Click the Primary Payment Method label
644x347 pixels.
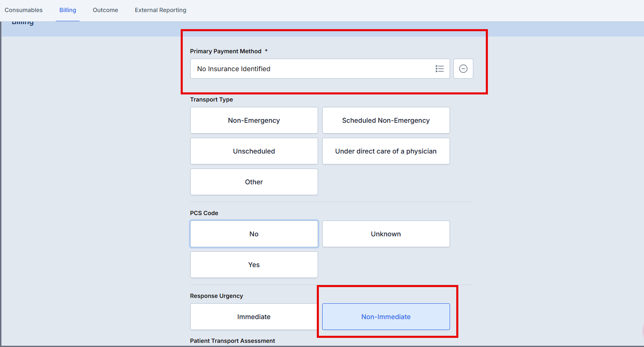[226, 51]
